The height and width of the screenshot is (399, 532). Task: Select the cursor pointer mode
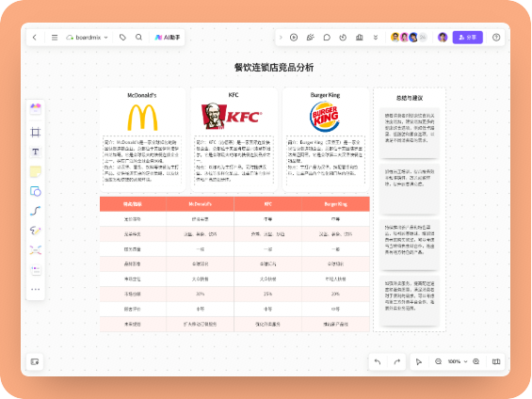point(419,361)
